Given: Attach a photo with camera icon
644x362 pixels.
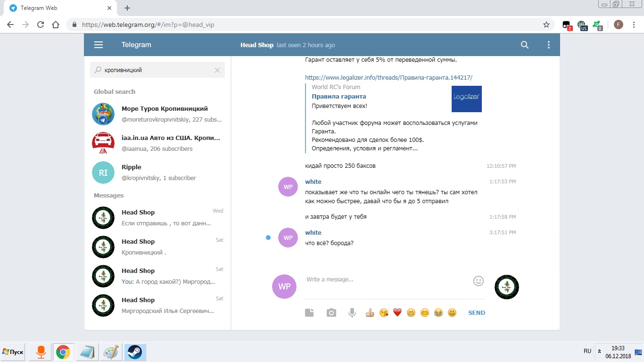Looking at the screenshot, I should [331, 313].
